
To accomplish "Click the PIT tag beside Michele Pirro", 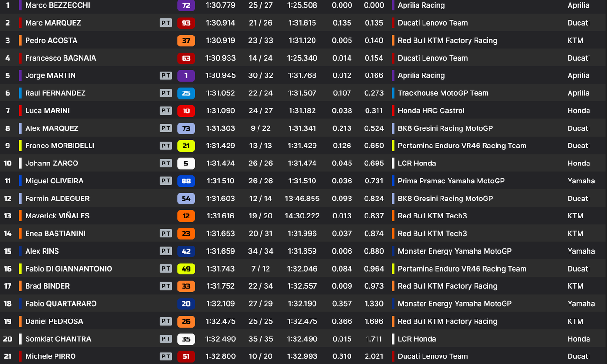I will coord(166,355).
